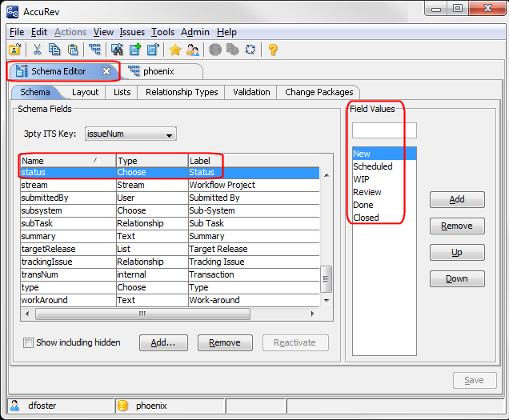This screenshot has height=420, width=509.
Task: Click the yellow star favorites icon
Action: (x=175, y=50)
